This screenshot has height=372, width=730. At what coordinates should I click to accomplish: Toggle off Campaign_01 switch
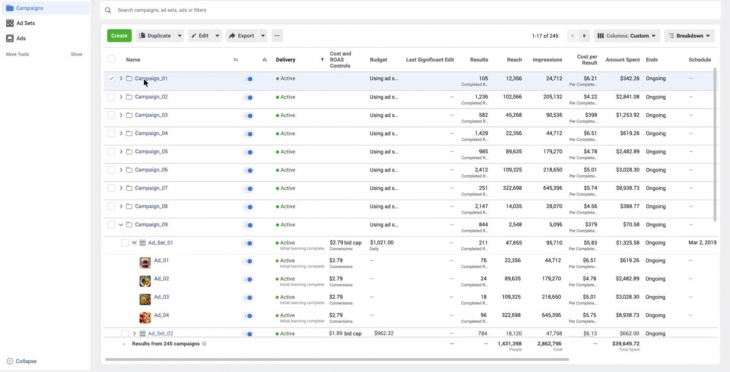[x=248, y=79]
